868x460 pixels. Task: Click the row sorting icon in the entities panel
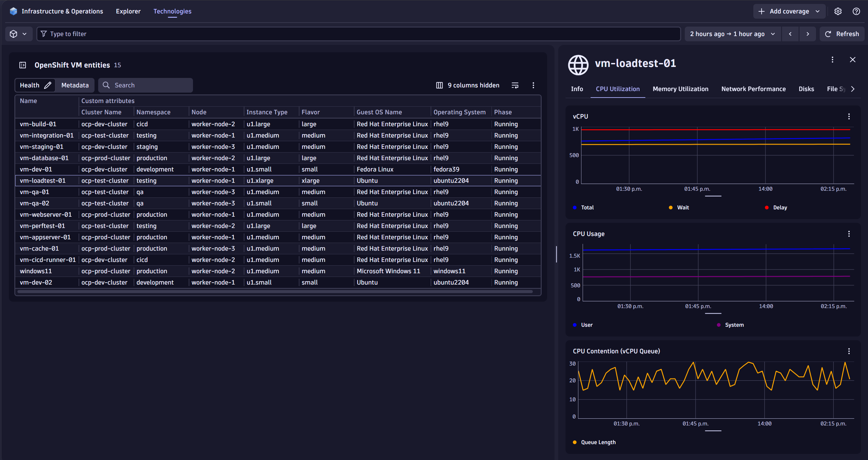[x=515, y=85]
